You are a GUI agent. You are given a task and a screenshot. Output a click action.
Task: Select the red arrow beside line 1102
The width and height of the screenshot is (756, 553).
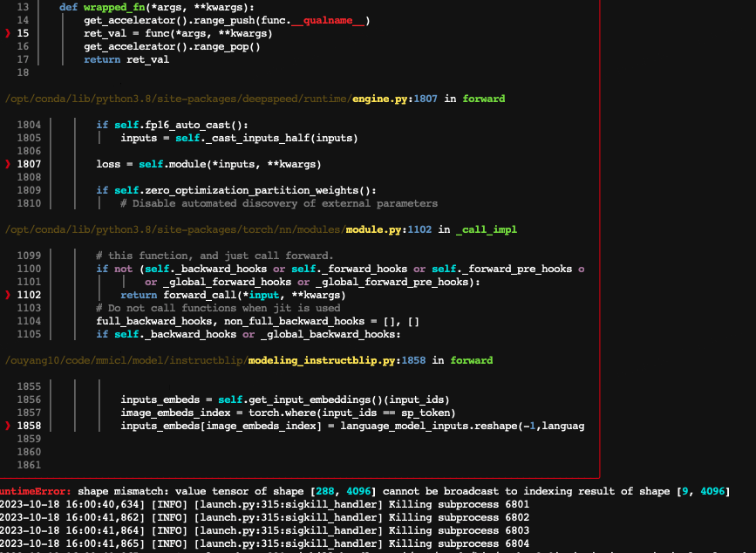point(8,294)
